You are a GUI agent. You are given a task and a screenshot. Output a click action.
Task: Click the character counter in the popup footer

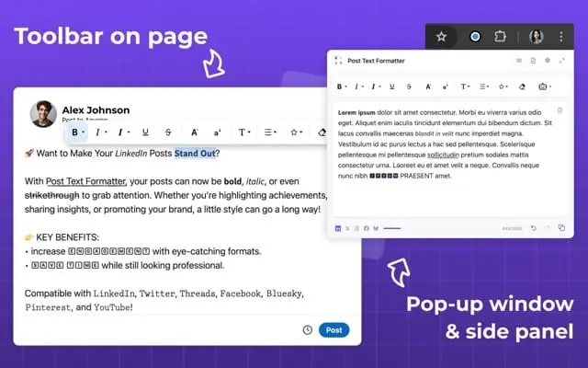(x=512, y=229)
